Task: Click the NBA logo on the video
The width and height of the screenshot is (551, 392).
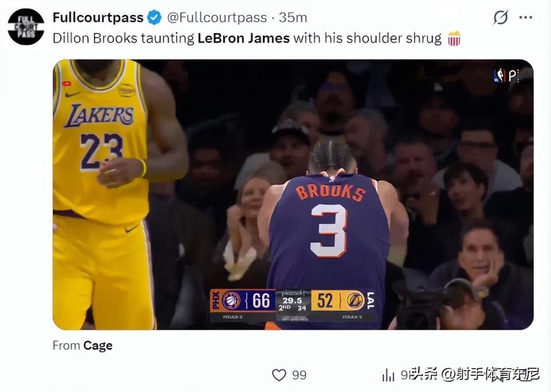Action: (x=499, y=75)
